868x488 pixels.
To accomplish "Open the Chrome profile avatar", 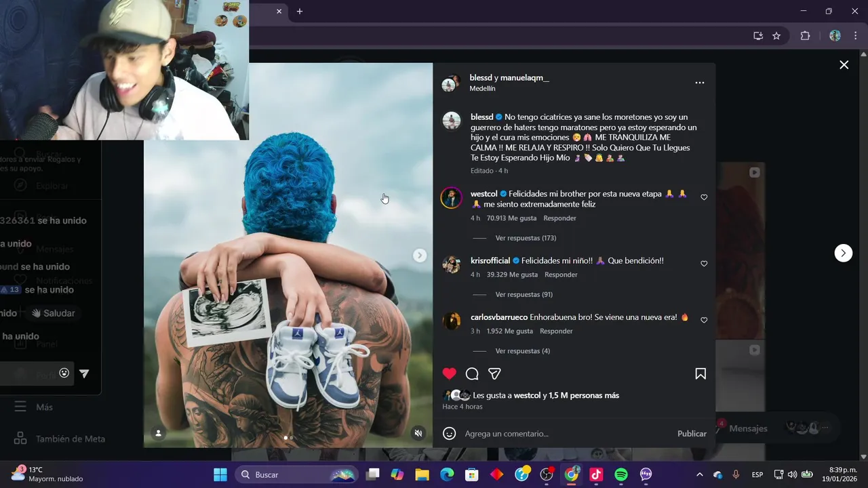I will [835, 36].
